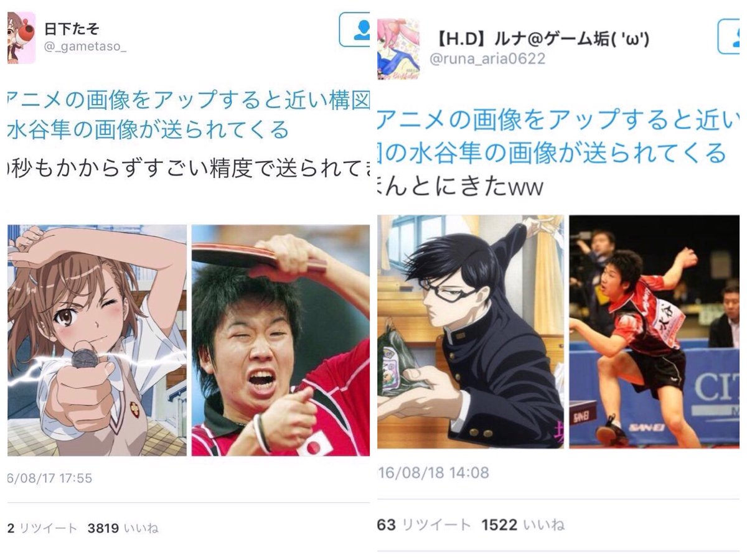Open the blue quoted link in the left tweet

pos(189,114)
